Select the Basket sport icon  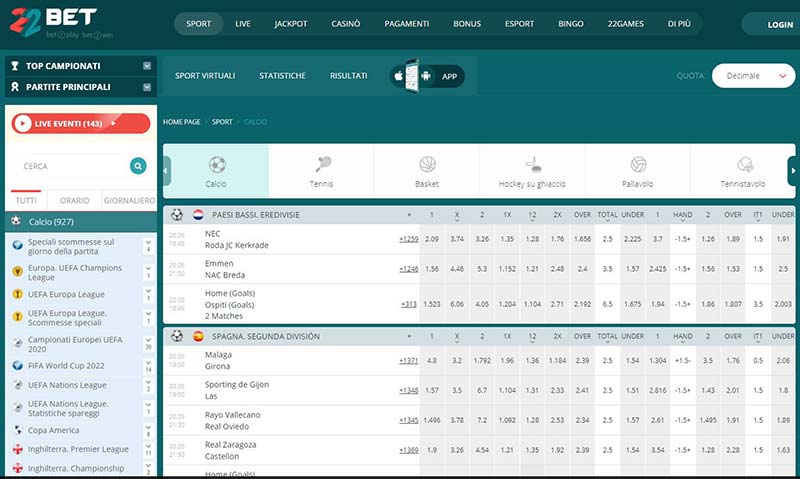428,164
